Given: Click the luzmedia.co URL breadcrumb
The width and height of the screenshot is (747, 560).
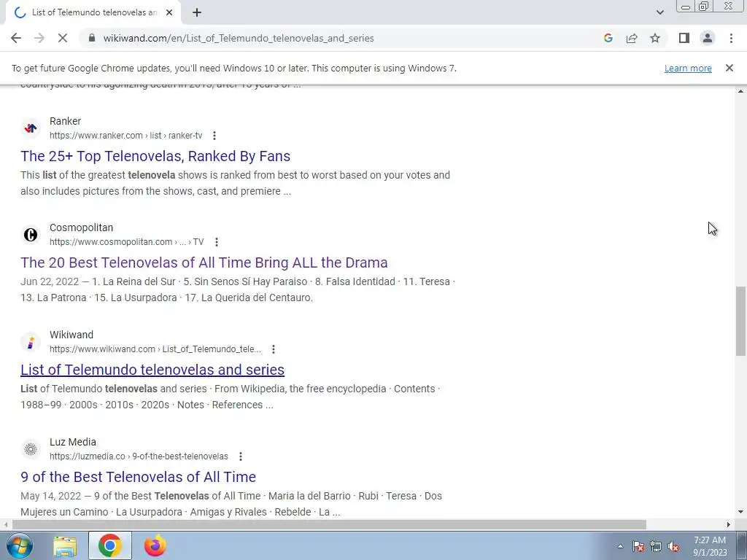Looking at the screenshot, I should click(x=139, y=456).
